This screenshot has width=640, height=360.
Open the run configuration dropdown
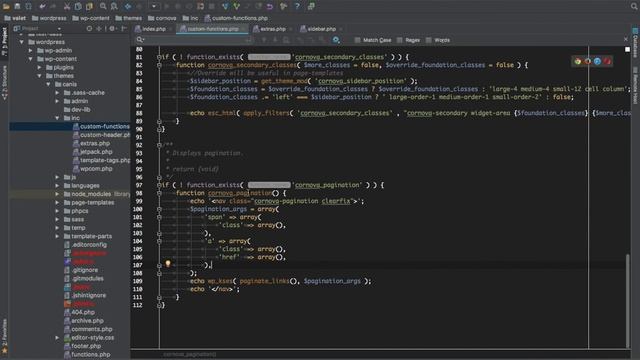tap(154, 6)
